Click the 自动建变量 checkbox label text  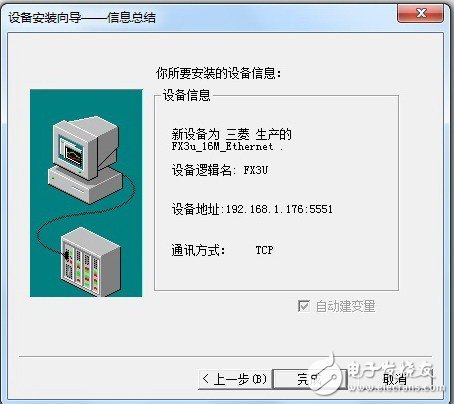click(345, 306)
